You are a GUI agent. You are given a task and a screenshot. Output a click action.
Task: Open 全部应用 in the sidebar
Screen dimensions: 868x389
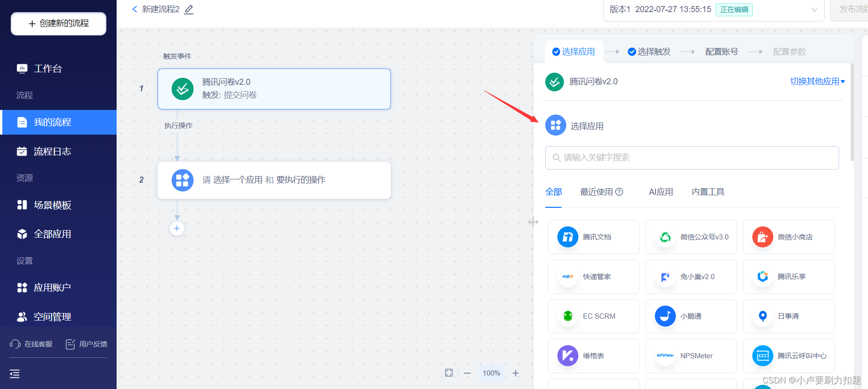(58, 234)
